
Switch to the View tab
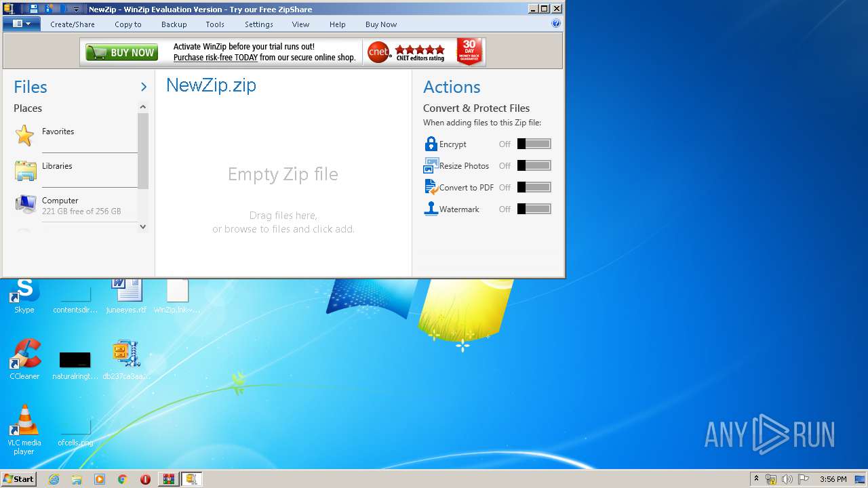click(x=301, y=24)
